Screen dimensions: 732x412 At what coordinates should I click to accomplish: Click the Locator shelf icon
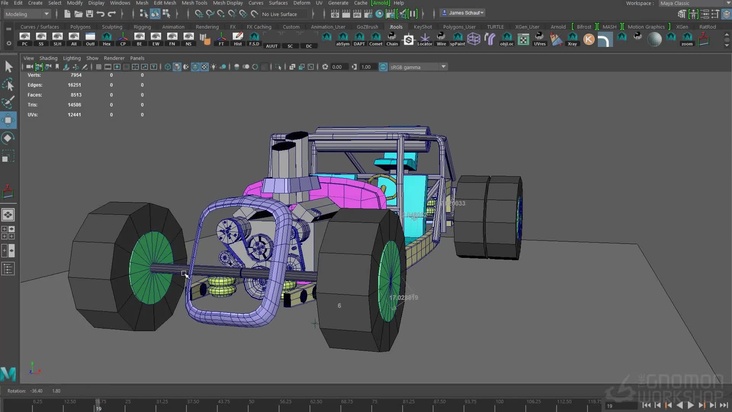point(424,39)
